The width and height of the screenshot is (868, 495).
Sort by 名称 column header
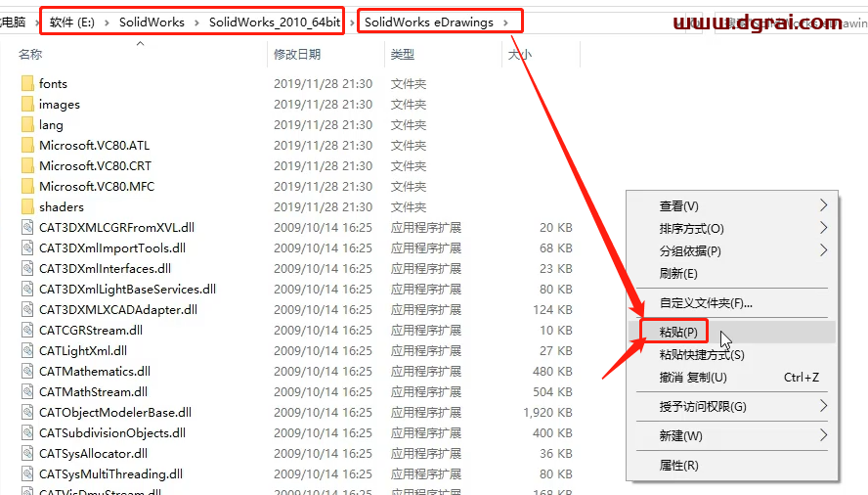(x=30, y=55)
